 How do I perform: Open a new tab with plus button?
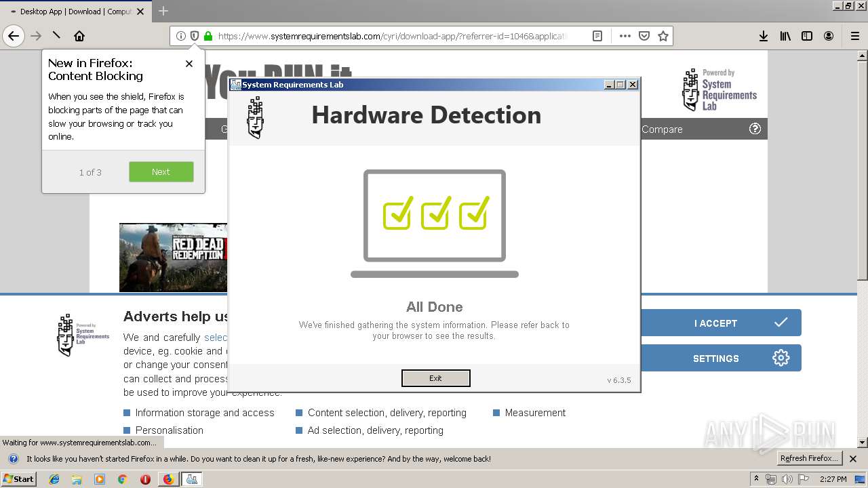tap(163, 11)
